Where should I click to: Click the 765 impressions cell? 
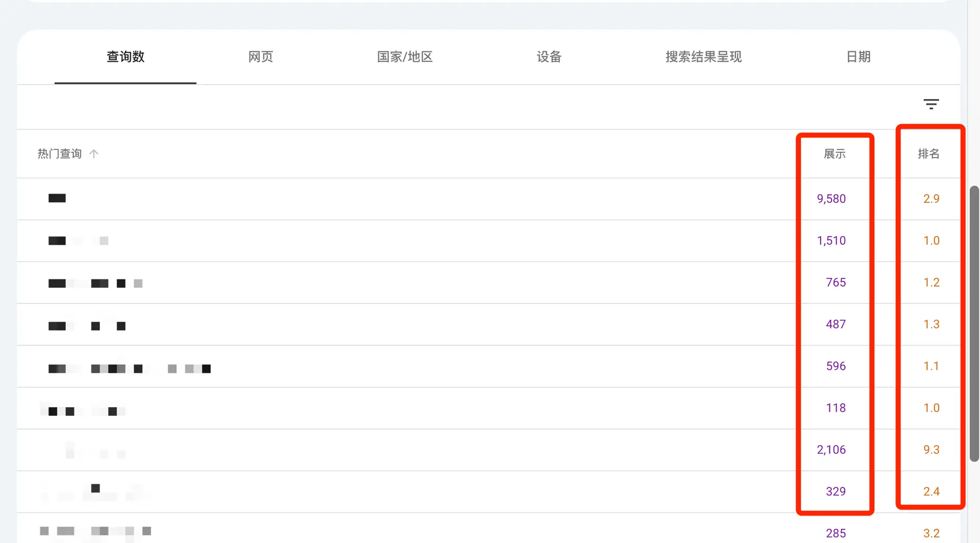836,282
